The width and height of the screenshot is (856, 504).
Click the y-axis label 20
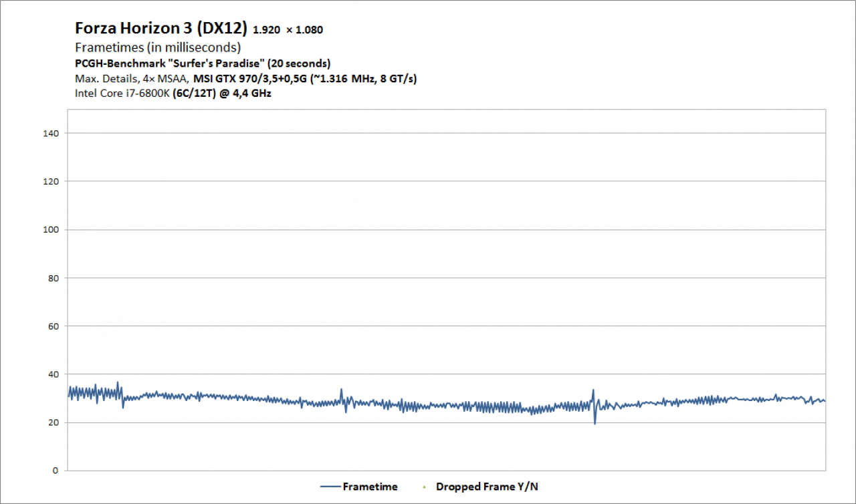point(54,422)
